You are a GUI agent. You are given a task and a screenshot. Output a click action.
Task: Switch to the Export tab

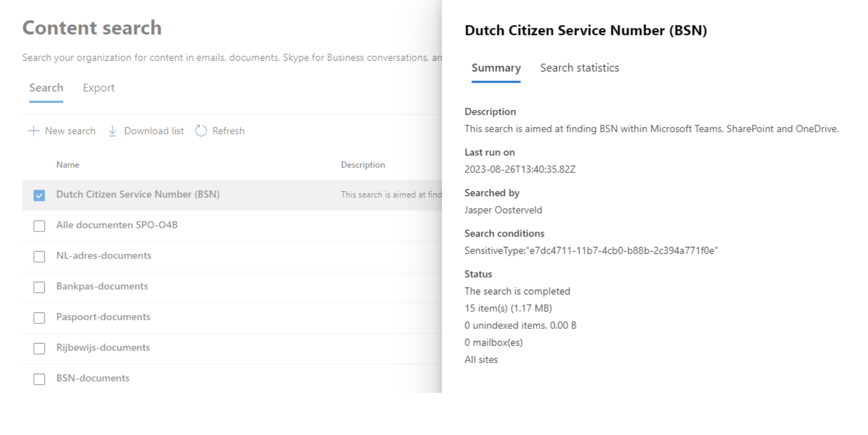coord(98,88)
